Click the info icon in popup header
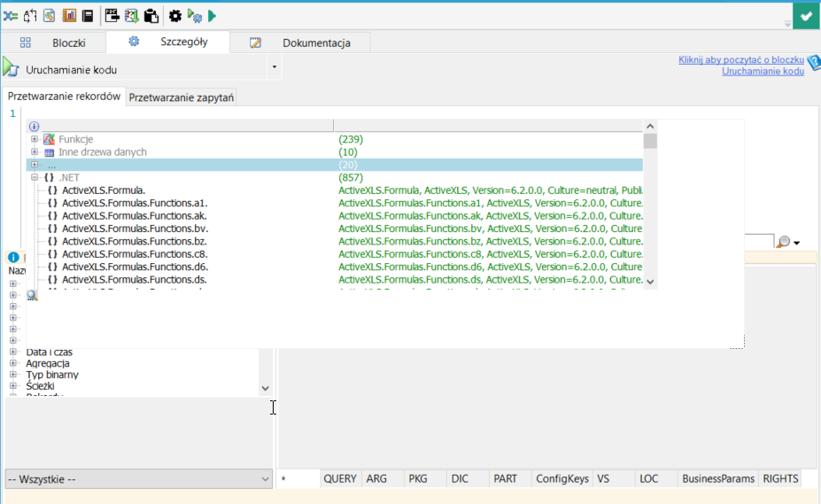 [34, 127]
